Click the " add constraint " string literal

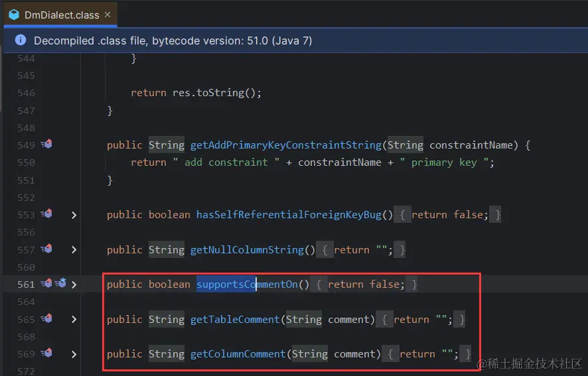[226, 162]
